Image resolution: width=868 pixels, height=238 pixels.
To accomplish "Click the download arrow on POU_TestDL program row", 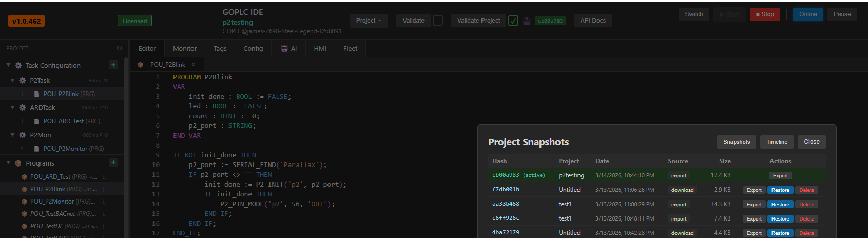I will tap(104, 226).
